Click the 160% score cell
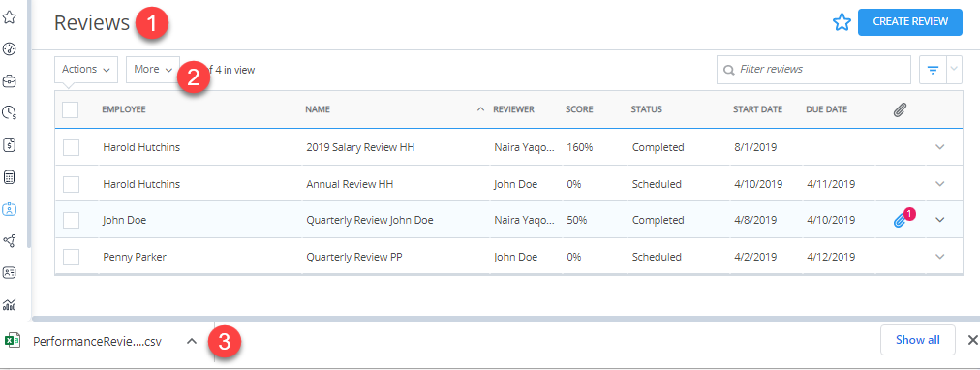 click(x=579, y=147)
